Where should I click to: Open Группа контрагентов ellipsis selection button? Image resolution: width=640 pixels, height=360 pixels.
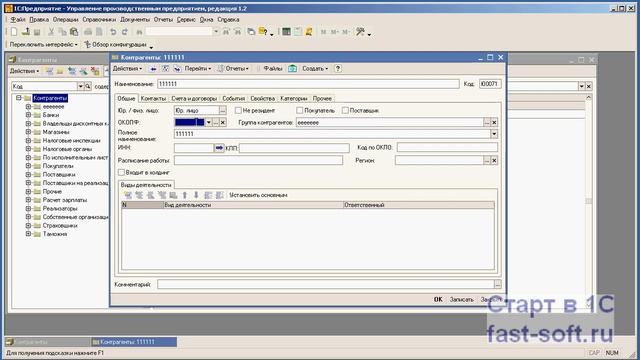tap(487, 122)
